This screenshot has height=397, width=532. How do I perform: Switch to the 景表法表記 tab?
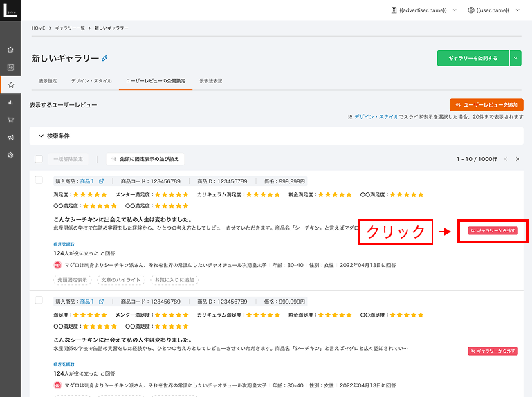[x=211, y=81]
